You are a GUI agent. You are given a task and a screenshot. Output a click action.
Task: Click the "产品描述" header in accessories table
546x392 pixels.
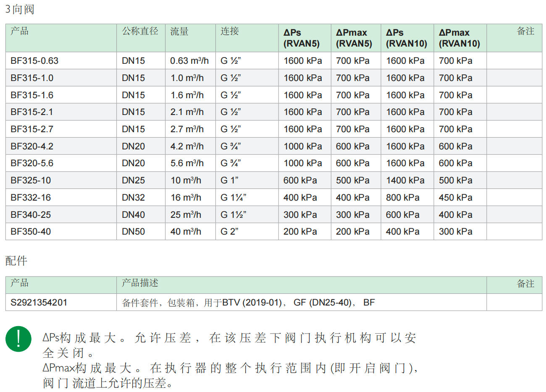140,283
